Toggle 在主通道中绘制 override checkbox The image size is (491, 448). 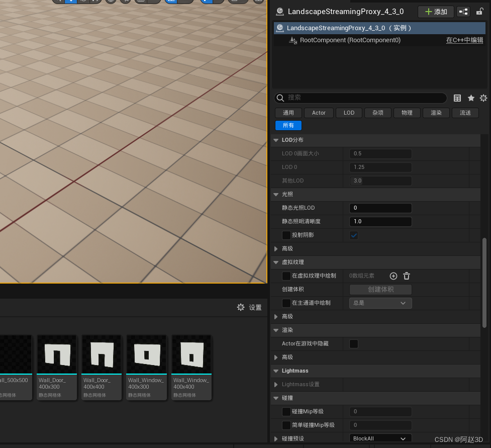pos(286,303)
